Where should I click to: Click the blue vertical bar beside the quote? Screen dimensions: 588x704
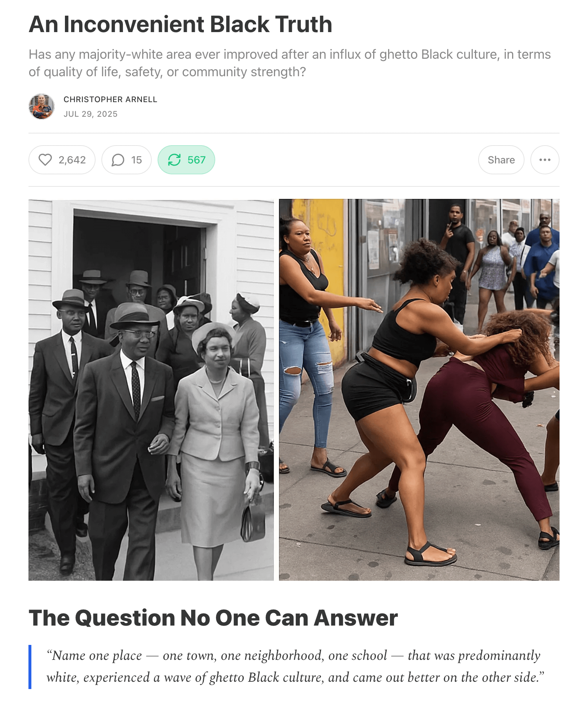tap(30, 667)
